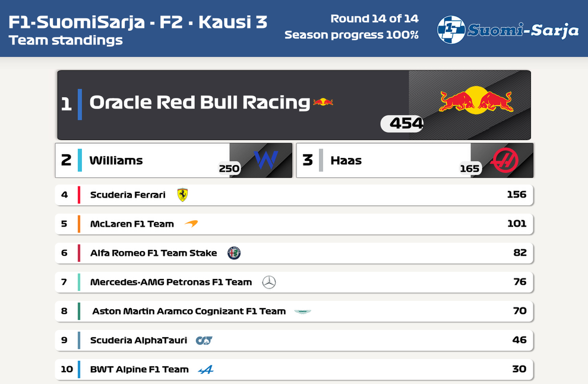Click the Alfa Romeo badge icon
Viewport: 588px width, 384px height.
point(234,253)
